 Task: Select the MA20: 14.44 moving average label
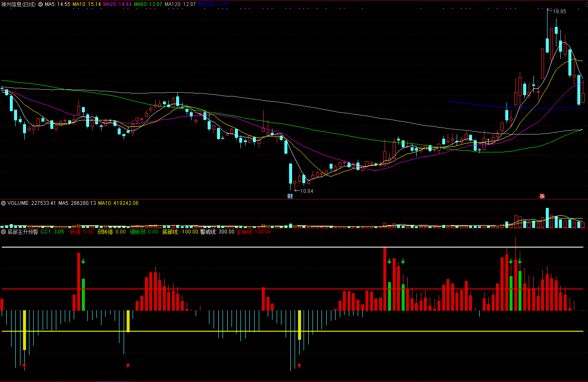click(118, 4)
